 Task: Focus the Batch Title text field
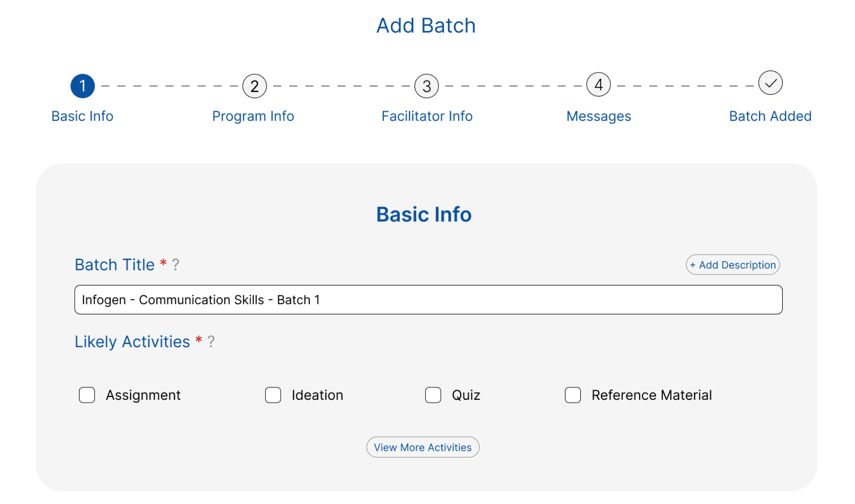coord(428,300)
